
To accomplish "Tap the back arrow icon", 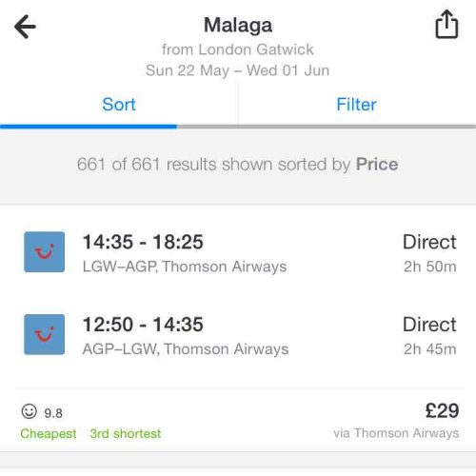I will click(x=25, y=27).
